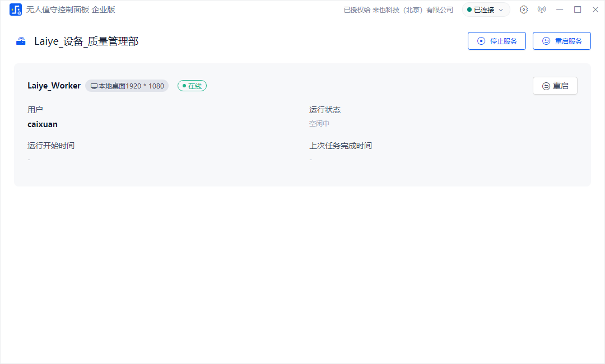Expand the 已连接 connection status dropdown
605x364 pixels.
(x=486, y=10)
